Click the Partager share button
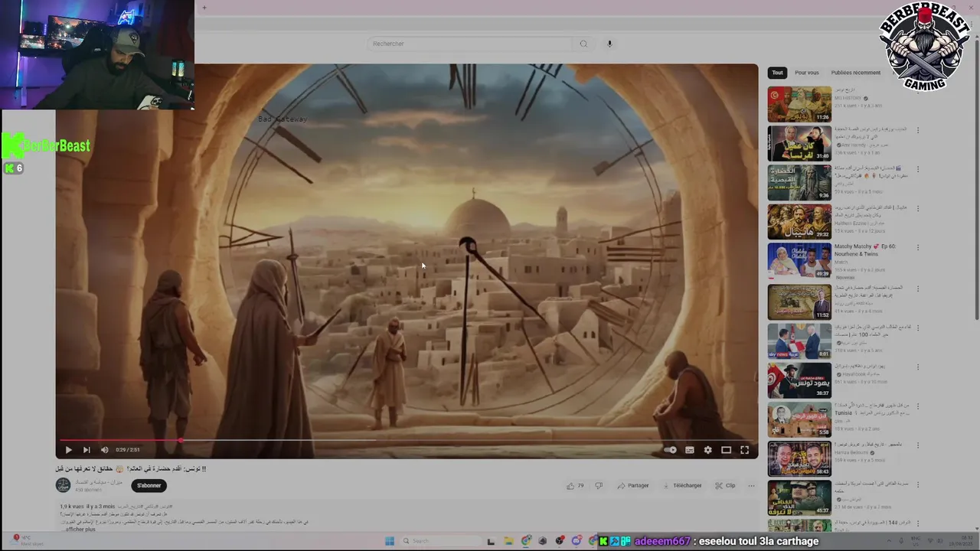Screen dimensions: 980x551 click(633, 485)
